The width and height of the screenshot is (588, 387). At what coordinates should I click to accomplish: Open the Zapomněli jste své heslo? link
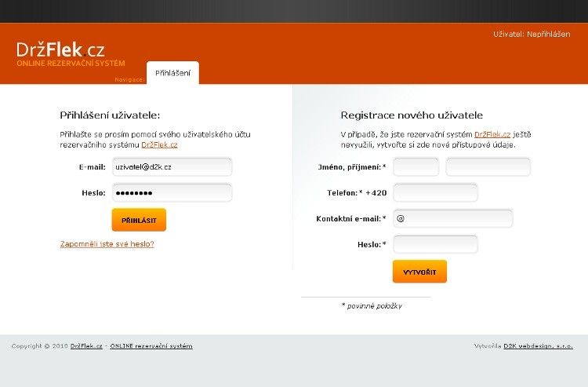107,244
